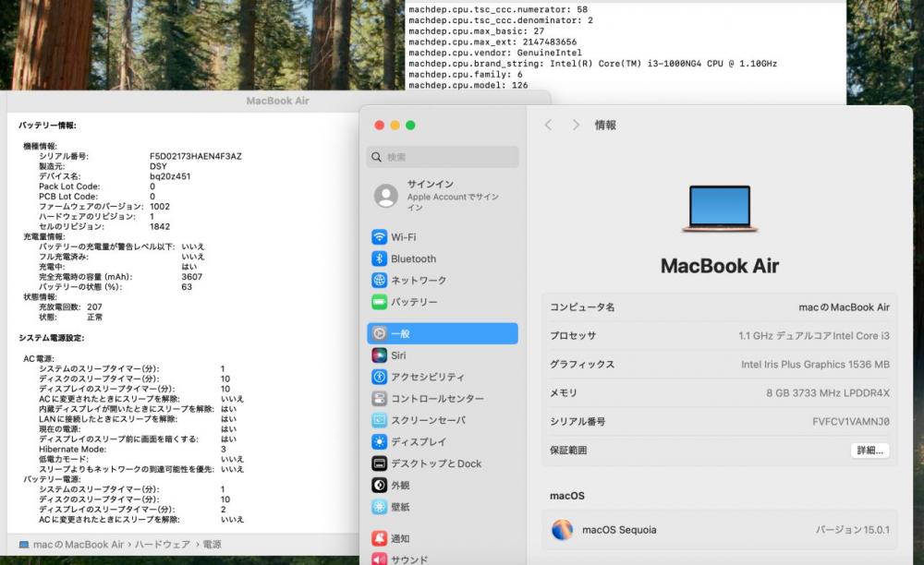This screenshot has height=565, width=924.
Task: Click the サウンド speaker icon
Action: point(380,559)
